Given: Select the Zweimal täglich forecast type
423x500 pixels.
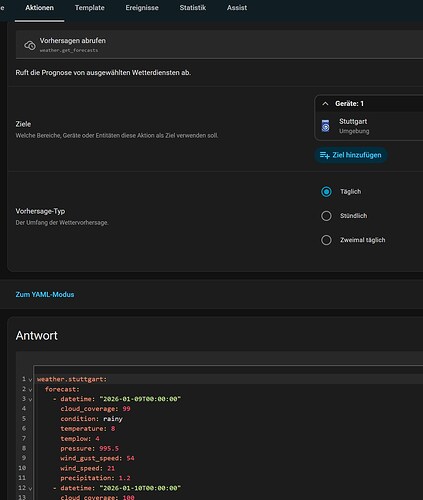Looking at the screenshot, I should (x=326, y=240).
